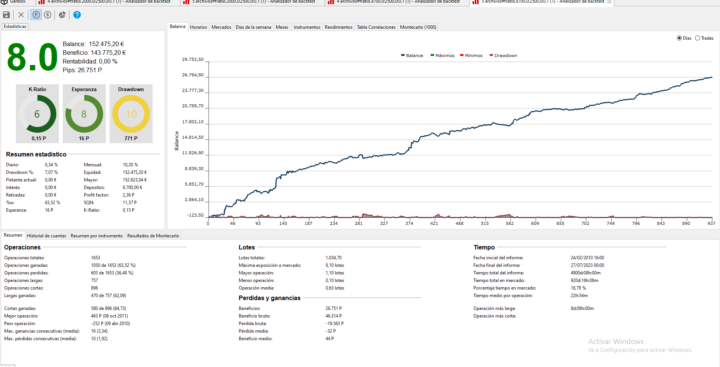Click the Esperanza gauge widget

(84, 113)
